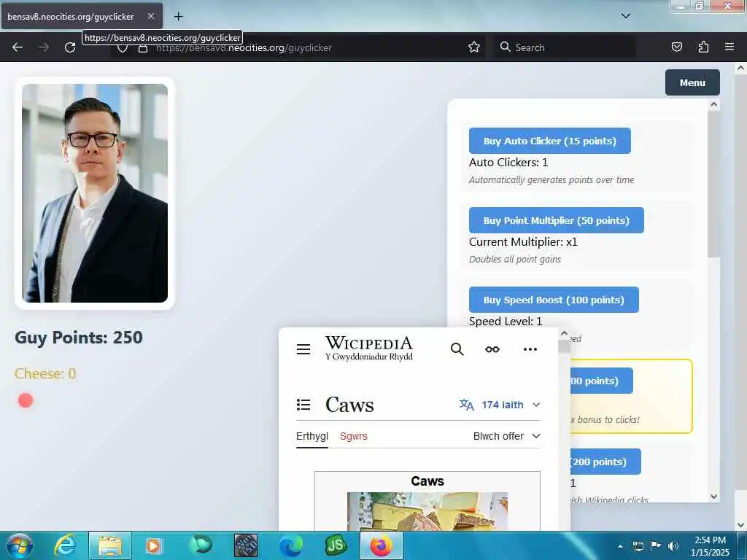Click upgrades panel scrollbar up arrow
747x560 pixels.
point(713,105)
